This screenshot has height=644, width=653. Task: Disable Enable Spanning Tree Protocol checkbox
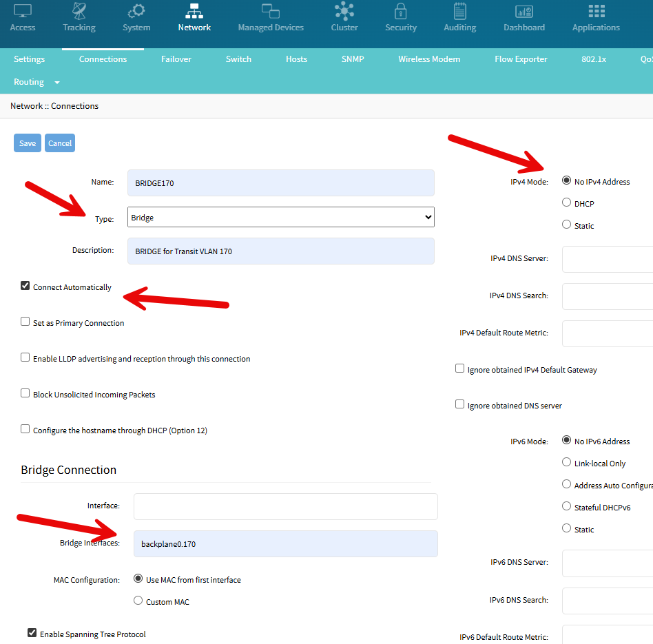(x=32, y=633)
